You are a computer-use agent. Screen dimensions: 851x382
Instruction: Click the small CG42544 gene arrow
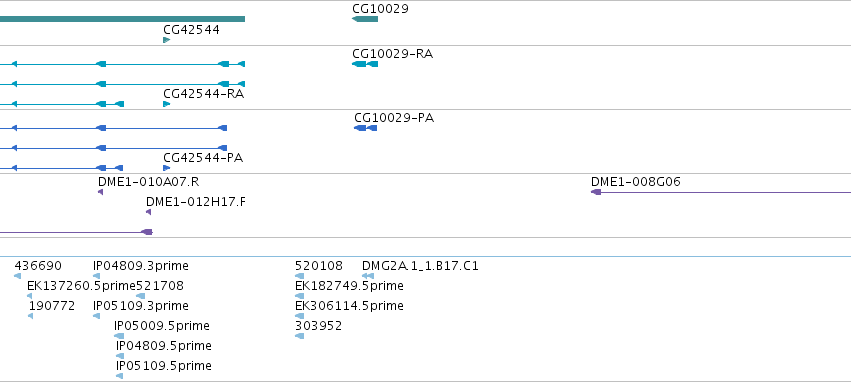click(x=167, y=40)
